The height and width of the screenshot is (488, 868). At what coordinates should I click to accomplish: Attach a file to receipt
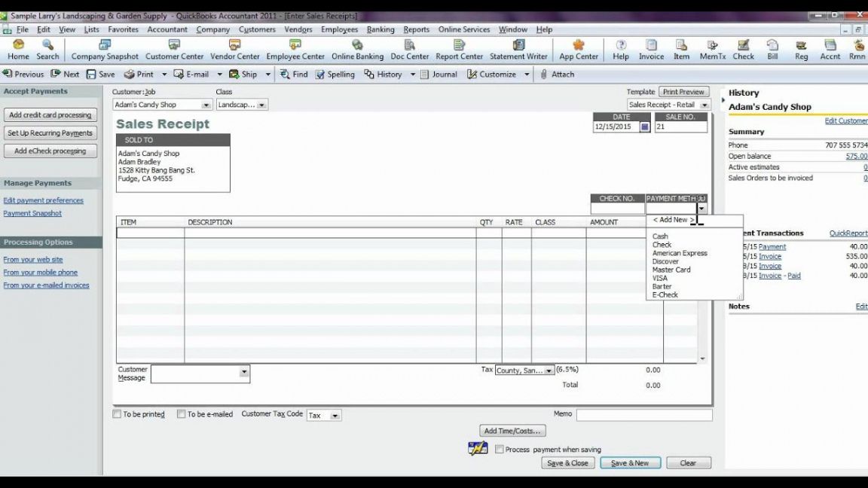[x=557, y=74]
